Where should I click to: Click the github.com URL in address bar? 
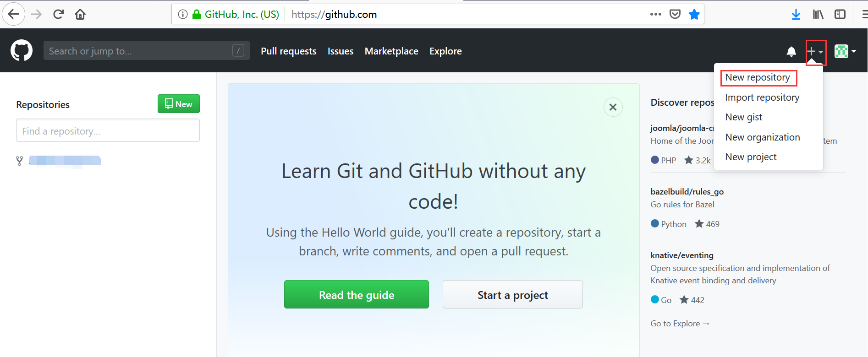click(x=334, y=14)
